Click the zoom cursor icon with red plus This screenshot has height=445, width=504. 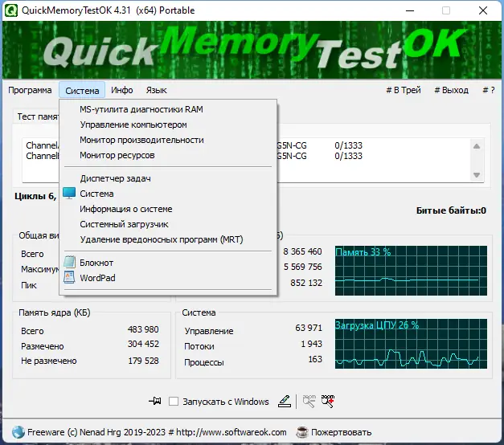point(328,401)
